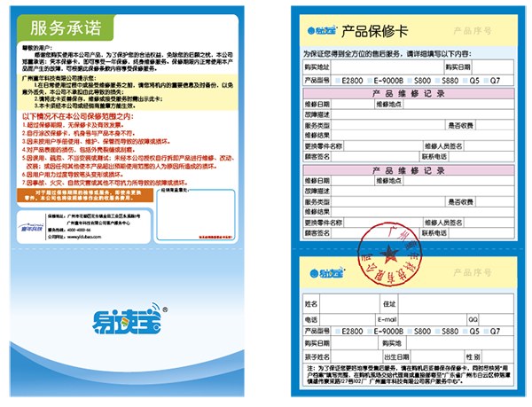Click 顾客签名 field in the first repair record

[x=375, y=157]
